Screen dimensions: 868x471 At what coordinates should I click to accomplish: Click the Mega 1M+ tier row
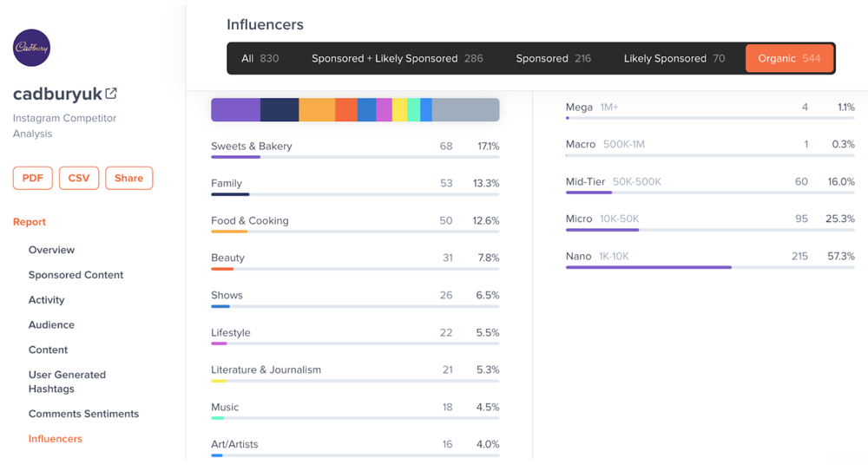click(x=710, y=109)
